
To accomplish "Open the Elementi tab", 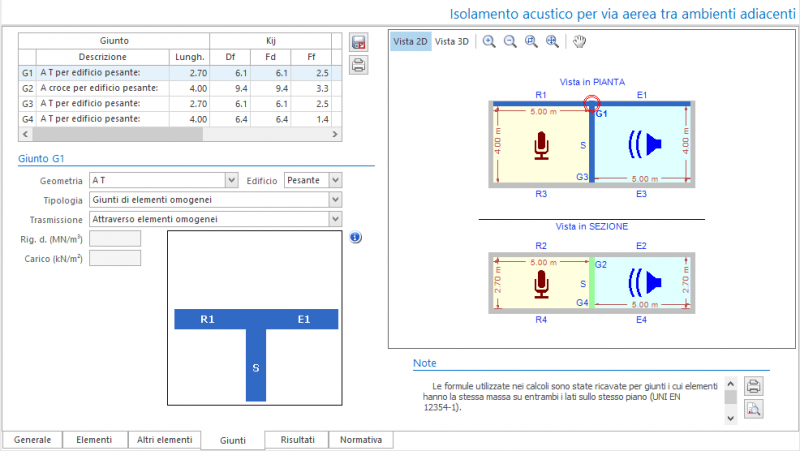I will (94, 440).
